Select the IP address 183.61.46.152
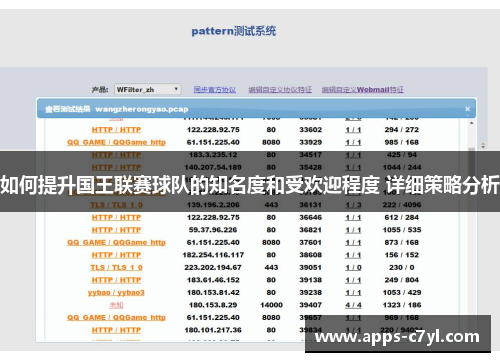The height and width of the screenshot is (362, 500). click(213, 280)
